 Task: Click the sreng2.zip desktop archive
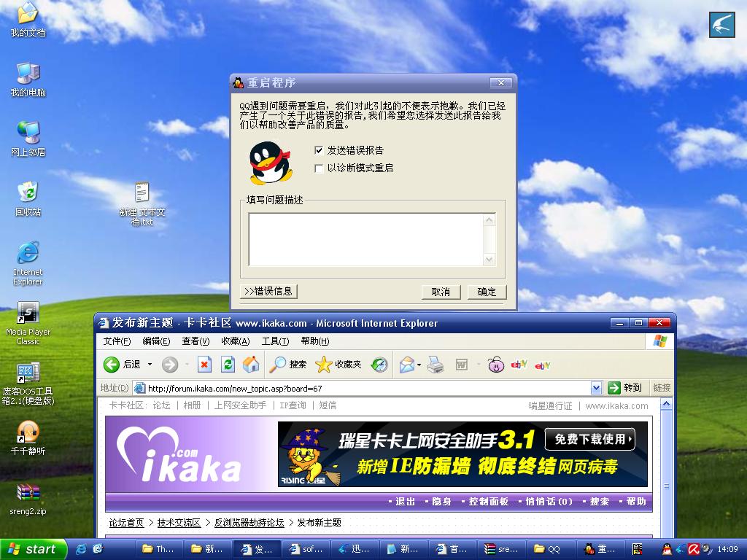28,499
